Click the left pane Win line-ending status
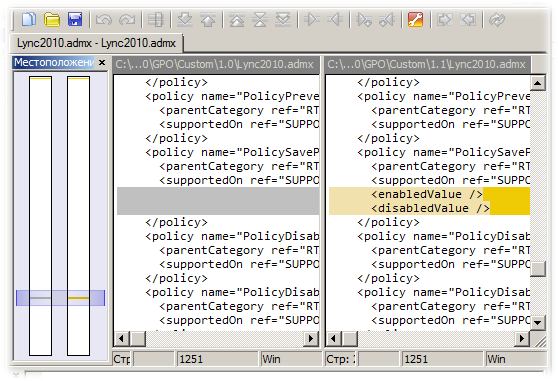Image resolution: width=558 pixels, height=381 pixels. pos(290,359)
